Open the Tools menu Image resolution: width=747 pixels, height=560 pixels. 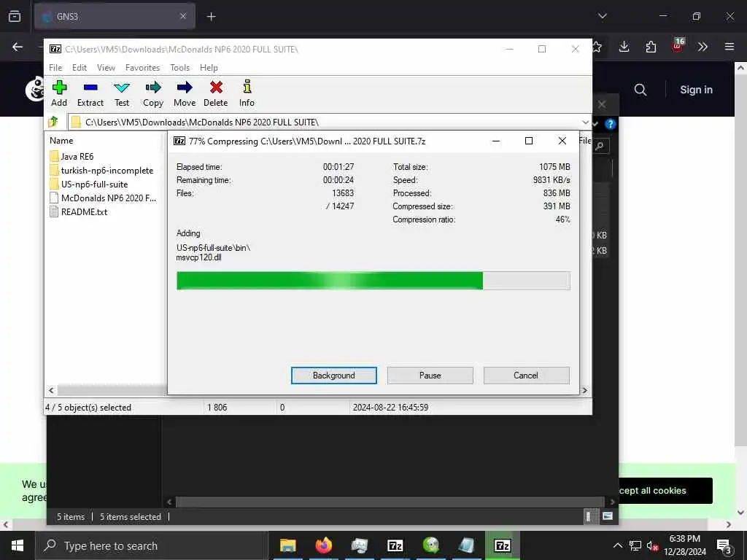pos(179,68)
